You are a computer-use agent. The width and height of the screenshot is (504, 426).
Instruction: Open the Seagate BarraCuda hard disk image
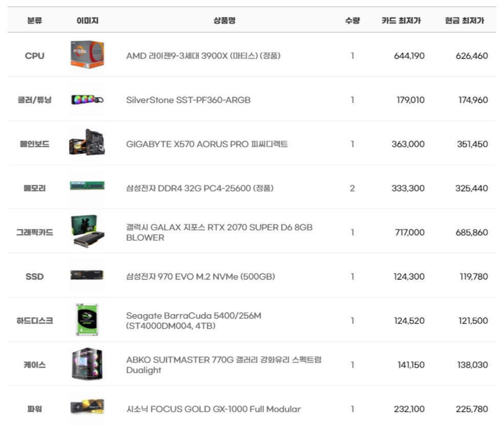coord(87,319)
